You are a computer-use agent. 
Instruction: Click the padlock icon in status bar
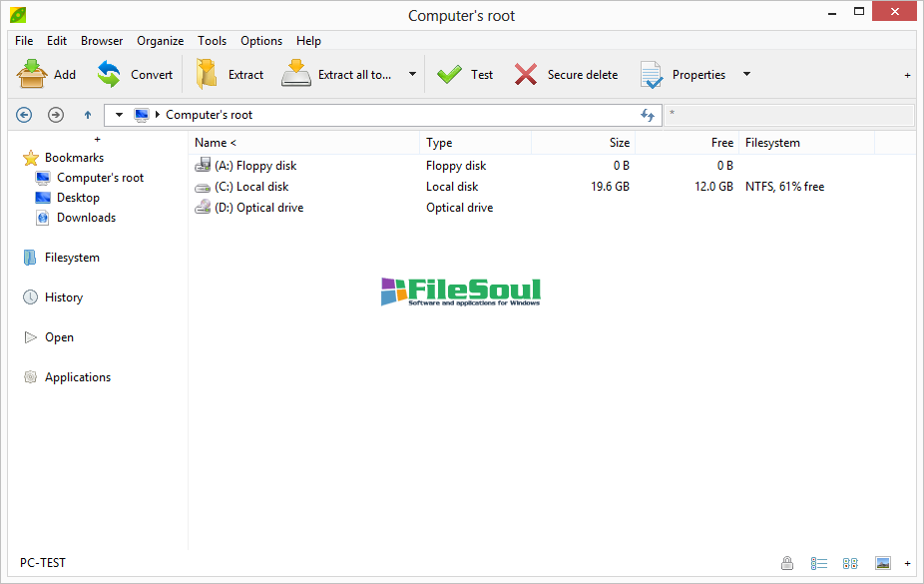[x=786, y=563]
